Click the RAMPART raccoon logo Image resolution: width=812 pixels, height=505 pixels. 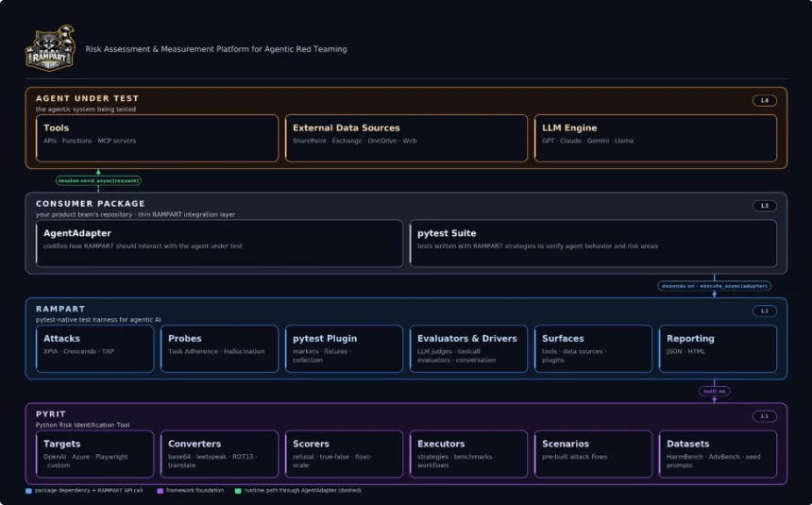[50, 47]
